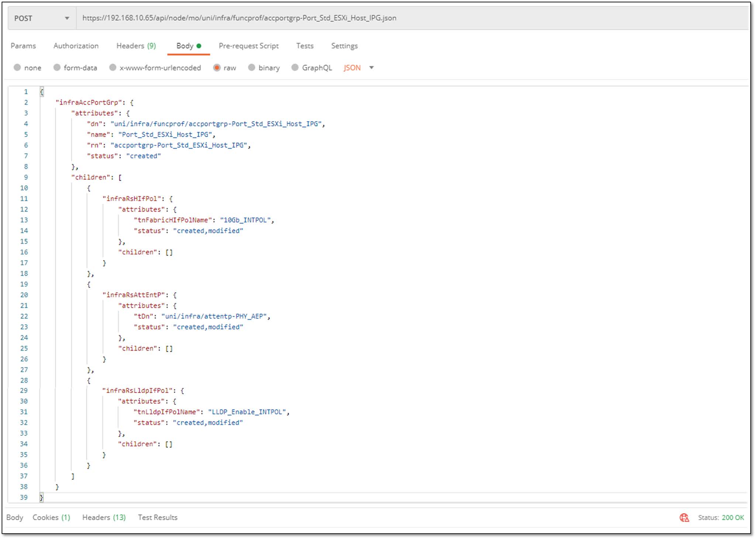View response Cookies (1) tab
The height and width of the screenshot is (539, 756).
(51, 517)
